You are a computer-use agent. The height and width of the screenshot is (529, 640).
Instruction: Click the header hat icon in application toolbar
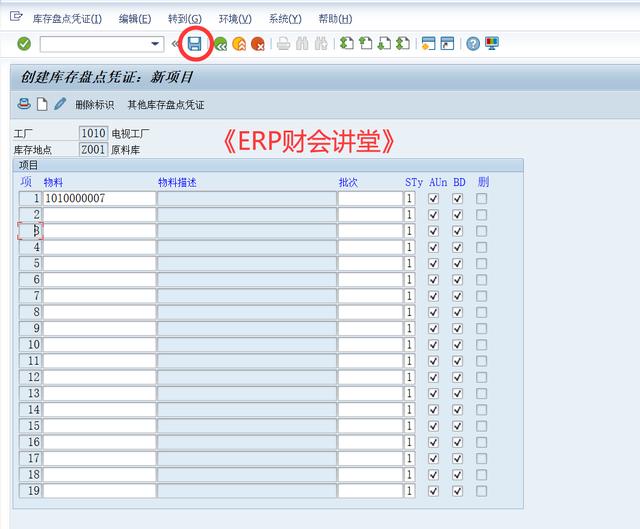pyautogui.click(x=24, y=104)
